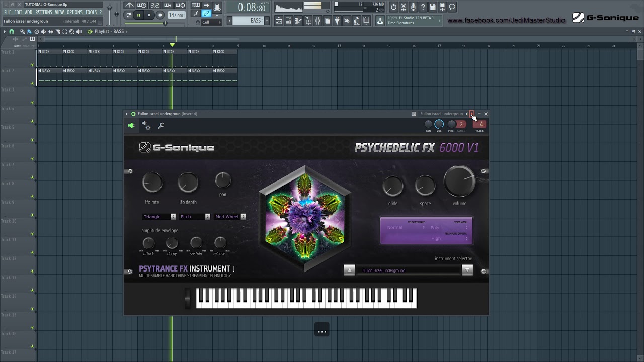Open the TOOLS menu

[x=91, y=12]
